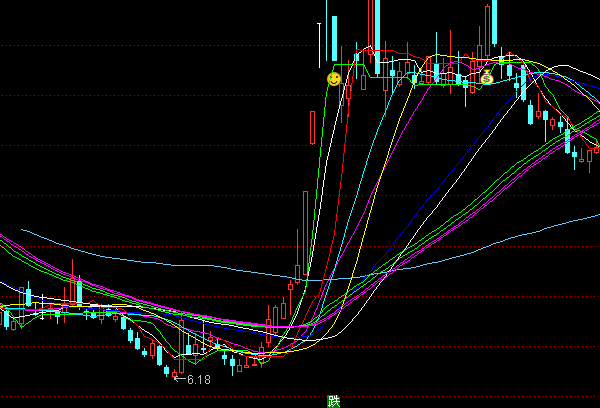Image resolution: width=600 pixels, height=408 pixels.
Task: Select the lowest cyan candlestick beside the 6.18 arrow
Action: click(168, 371)
